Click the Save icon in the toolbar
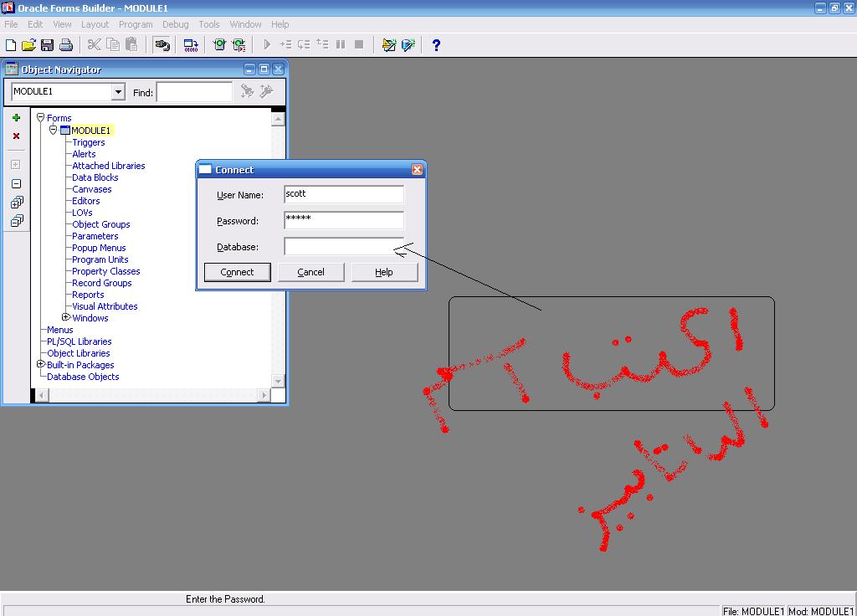 [47, 45]
